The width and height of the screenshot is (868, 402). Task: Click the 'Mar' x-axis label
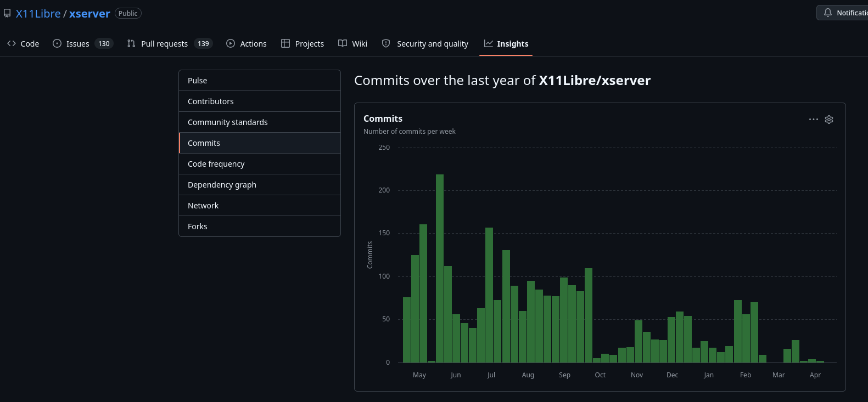[x=779, y=375]
